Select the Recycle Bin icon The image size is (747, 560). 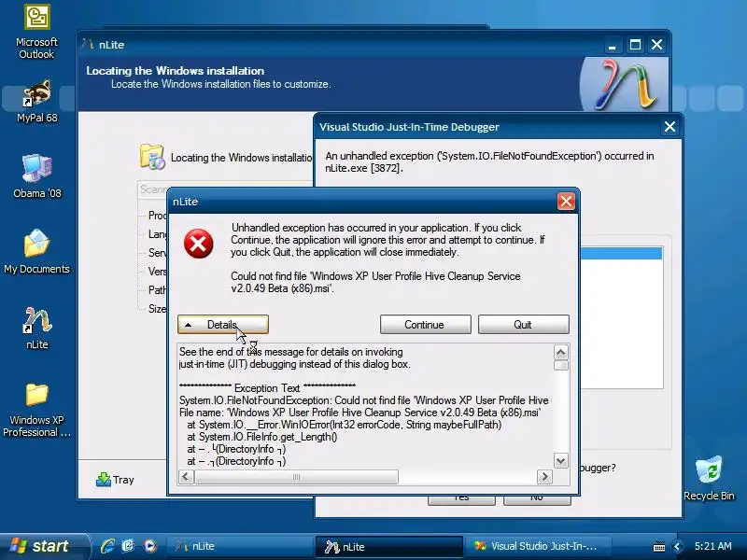[709, 478]
